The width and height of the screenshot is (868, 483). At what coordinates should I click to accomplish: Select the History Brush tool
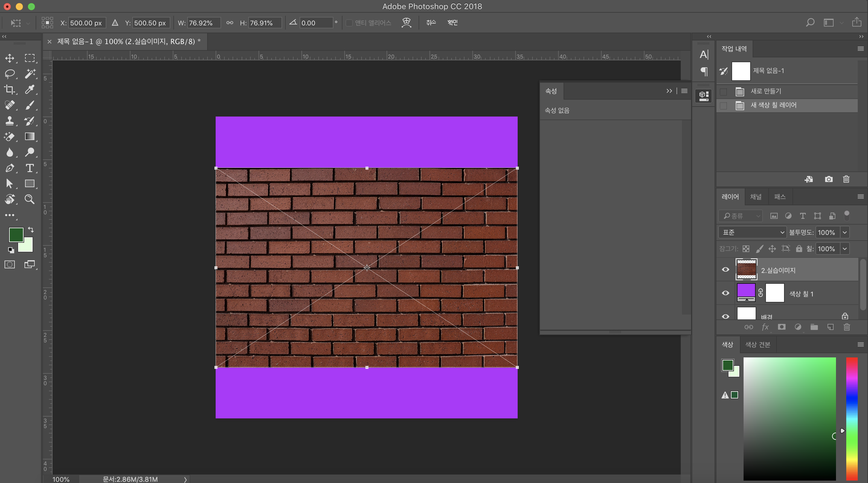pos(30,121)
